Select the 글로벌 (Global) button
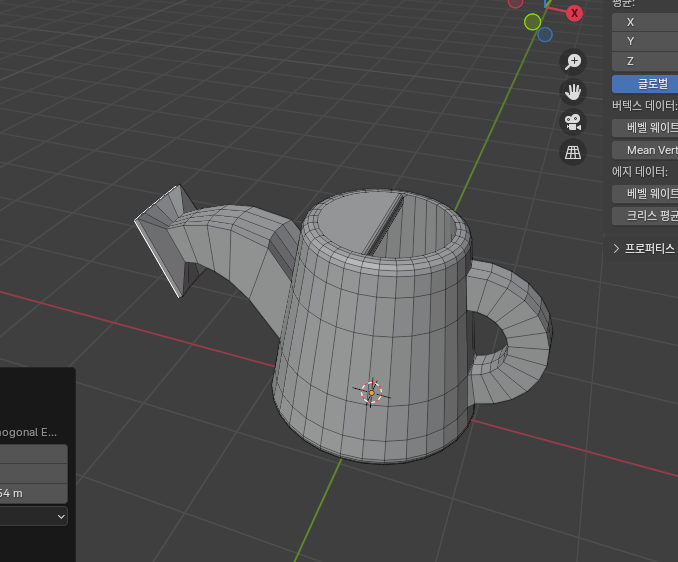678x562 pixels. tap(645, 84)
